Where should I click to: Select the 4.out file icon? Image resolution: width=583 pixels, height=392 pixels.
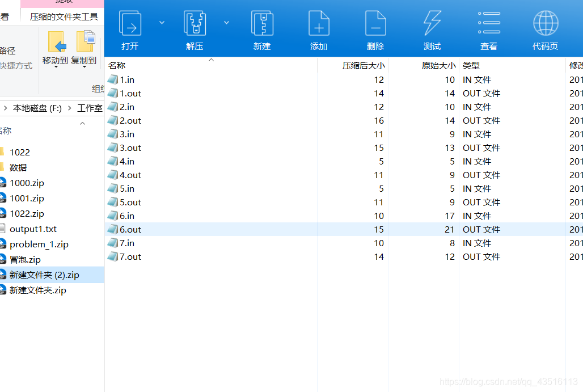click(x=113, y=175)
